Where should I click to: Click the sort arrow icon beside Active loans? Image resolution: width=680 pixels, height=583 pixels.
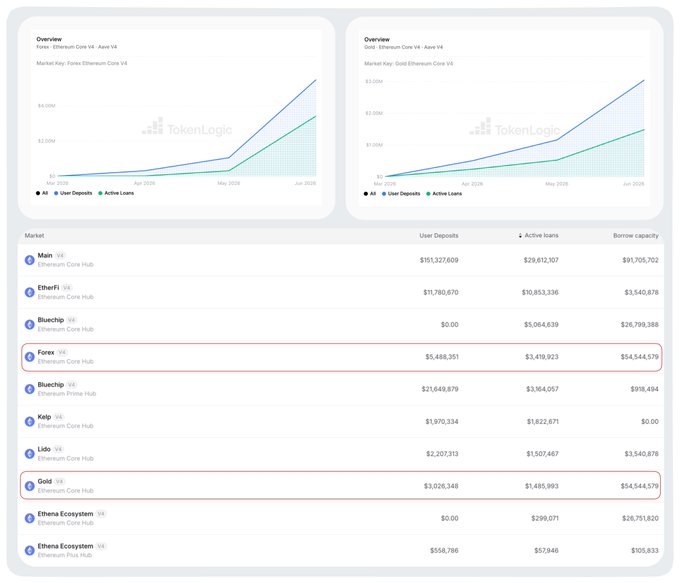520,236
